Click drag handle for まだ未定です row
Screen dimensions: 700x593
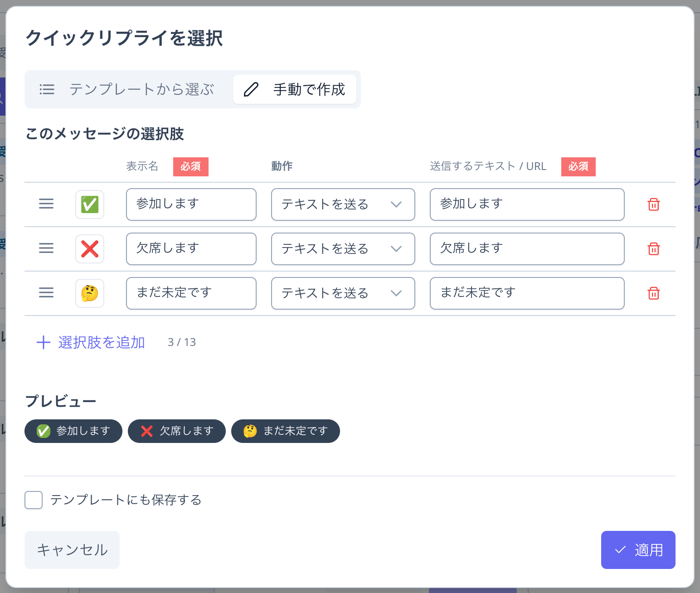point(46,293)
